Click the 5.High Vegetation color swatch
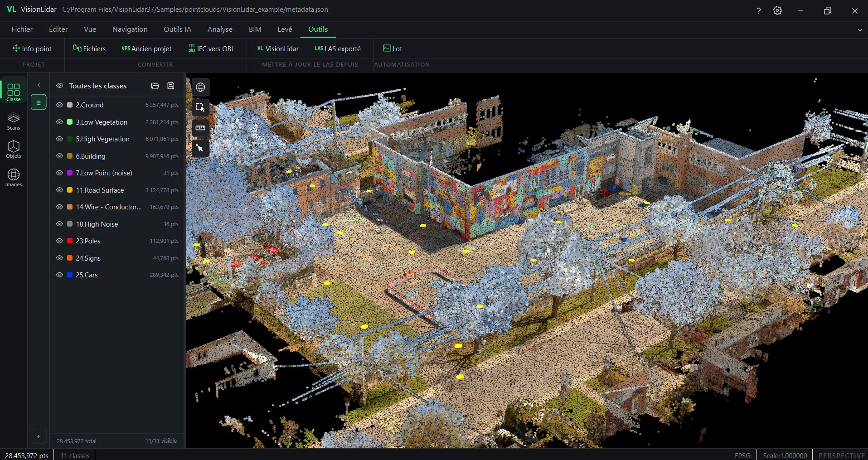868x460 pixels. [x=70, y=139]
